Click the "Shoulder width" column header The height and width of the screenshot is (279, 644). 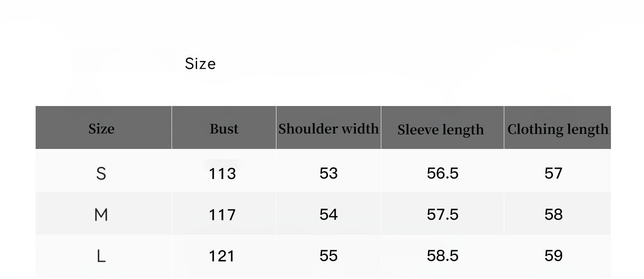point(328,129)
